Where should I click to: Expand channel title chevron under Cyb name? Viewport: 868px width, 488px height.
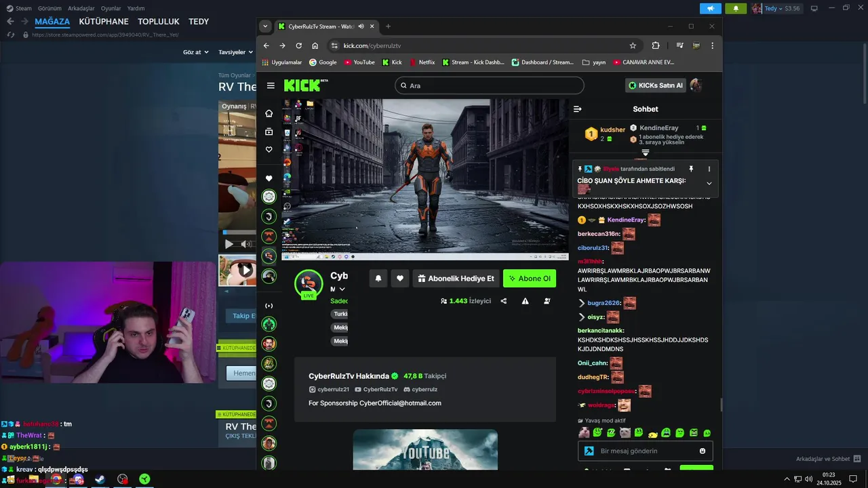tap(342, 289)
